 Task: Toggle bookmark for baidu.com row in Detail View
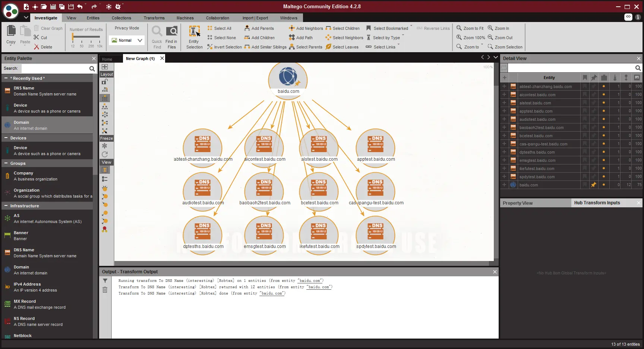tap(585, 185)
